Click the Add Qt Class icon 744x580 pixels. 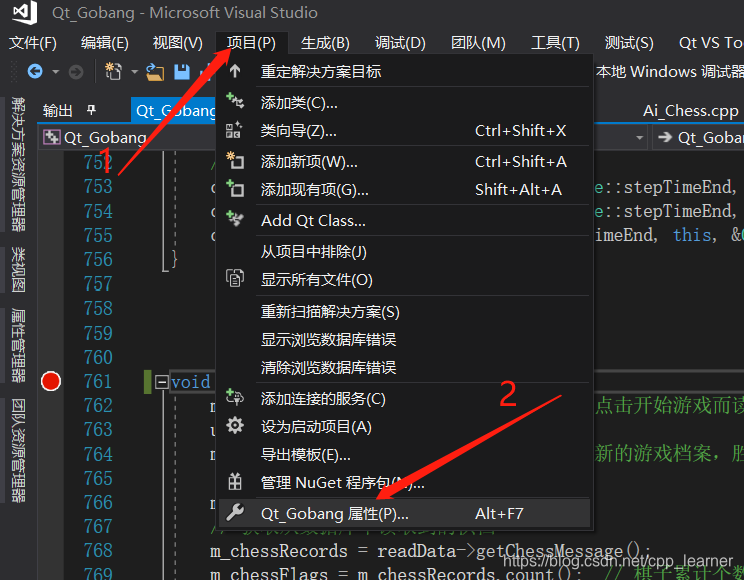[x=235, y=219]
